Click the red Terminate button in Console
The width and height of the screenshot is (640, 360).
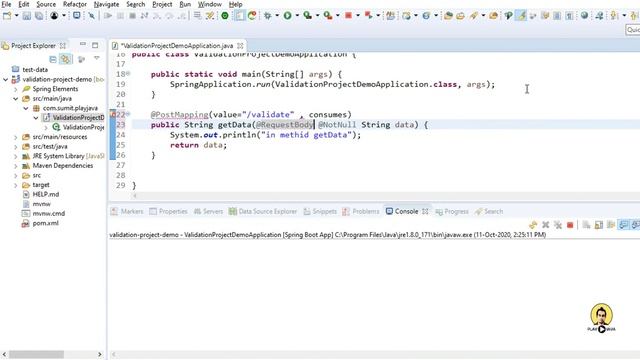(570, 225)
